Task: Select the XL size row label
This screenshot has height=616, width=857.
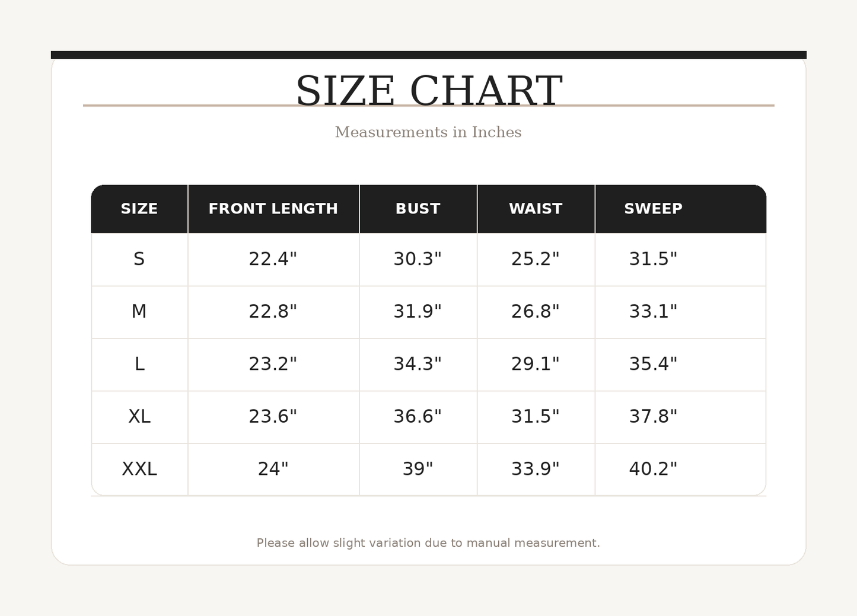Action: pyautogui.click(x=139, y=416)
